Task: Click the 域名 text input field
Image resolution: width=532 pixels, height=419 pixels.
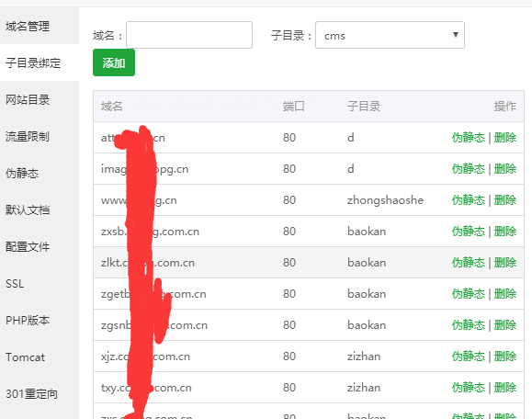Action: click(x=189, y=35)
